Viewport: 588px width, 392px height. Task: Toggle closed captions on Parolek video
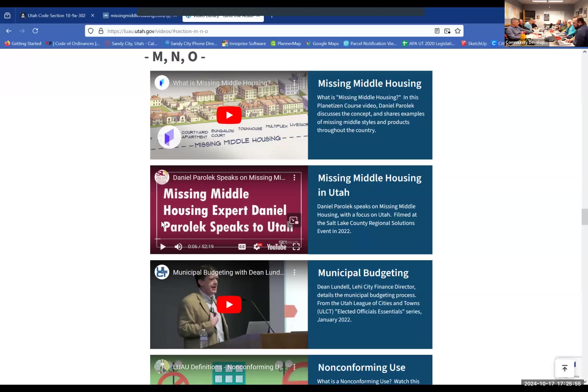[x=242, y=247]
